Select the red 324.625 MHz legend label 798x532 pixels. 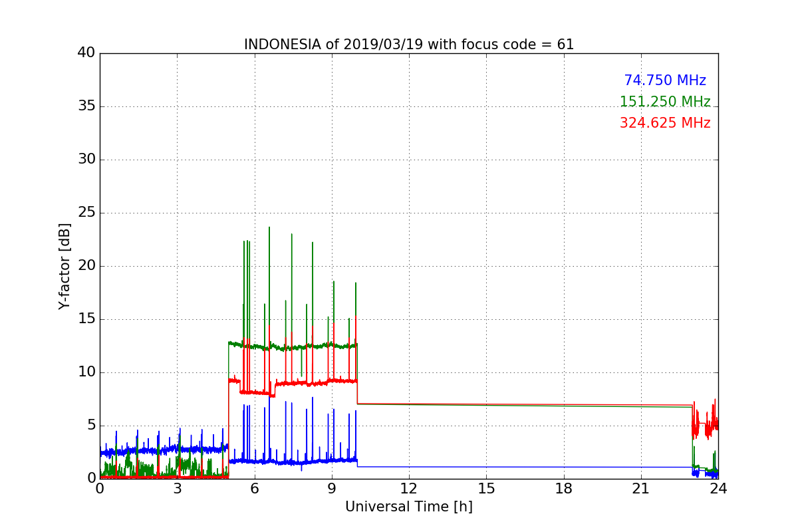click(665, 123)
